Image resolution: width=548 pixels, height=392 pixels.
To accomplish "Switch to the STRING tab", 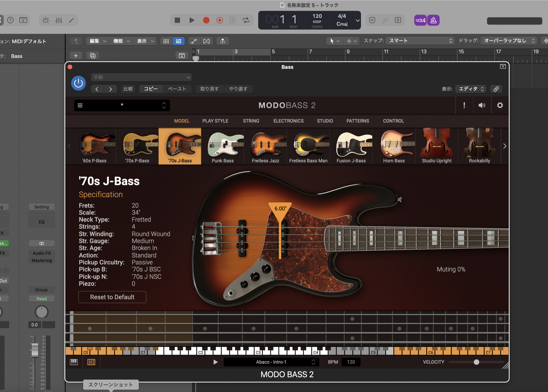I will pos(251,121).
